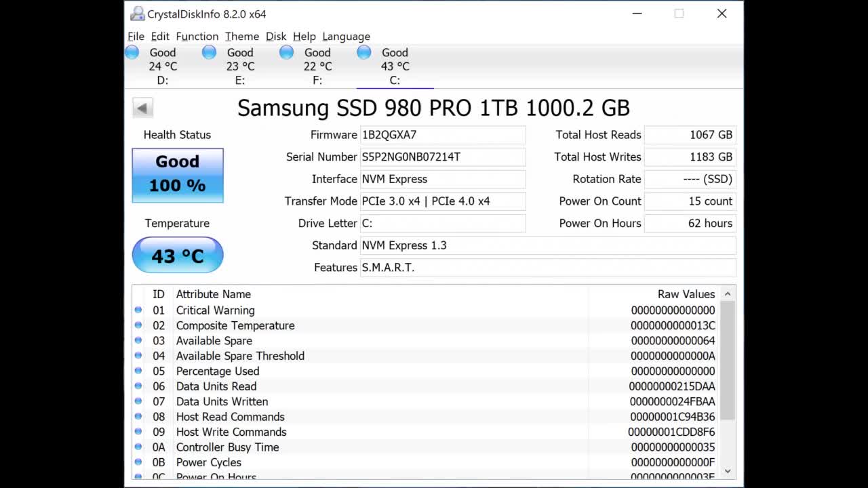Viewport: 868px width, 488px height.
Task: Click raw value 00000001CDD8F6
Action: click(671, 432)
